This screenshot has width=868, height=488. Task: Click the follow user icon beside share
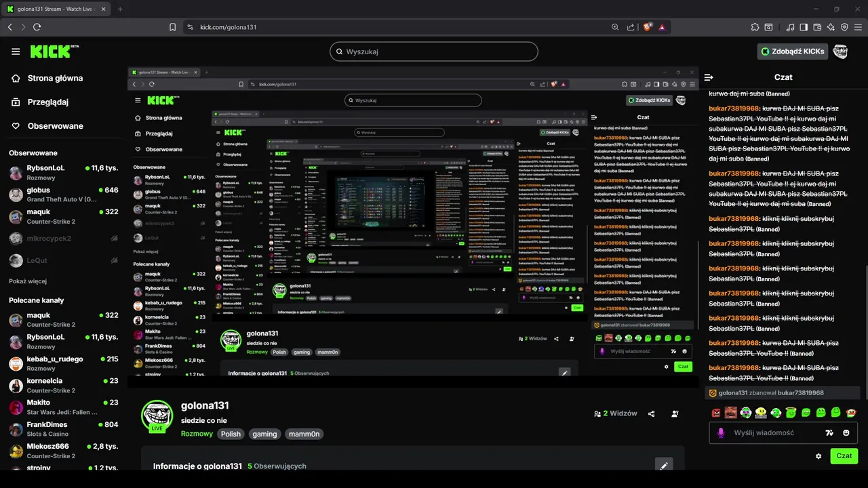(x=675, y=413)
